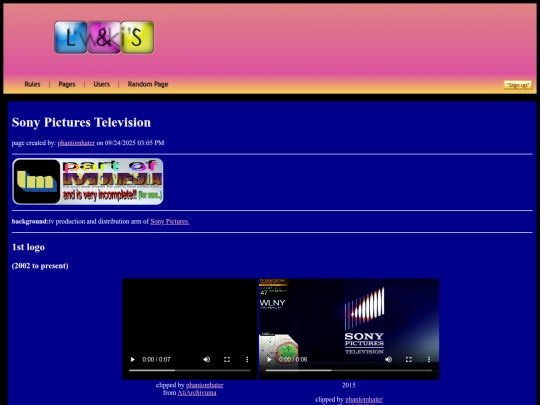540x405 pixels.
Task: Click the Sony Pictures Television page title
Action: point(81,123)
